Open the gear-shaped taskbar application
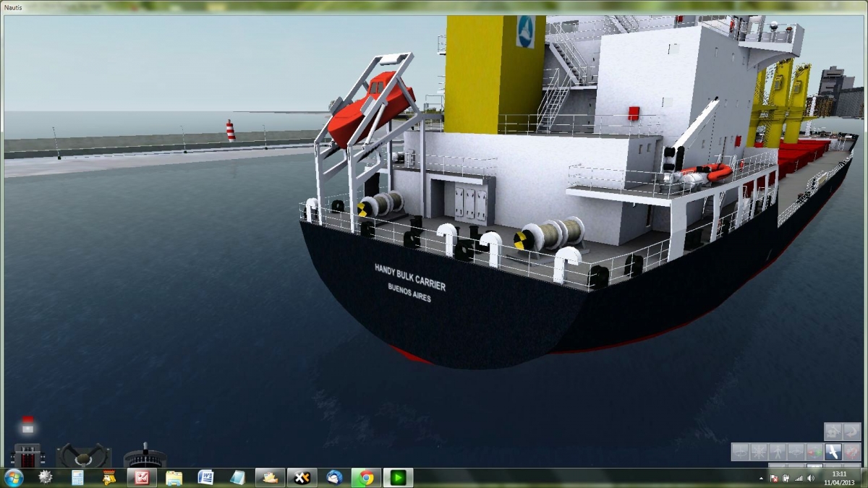868x488 pixels. tap(46, 477)
